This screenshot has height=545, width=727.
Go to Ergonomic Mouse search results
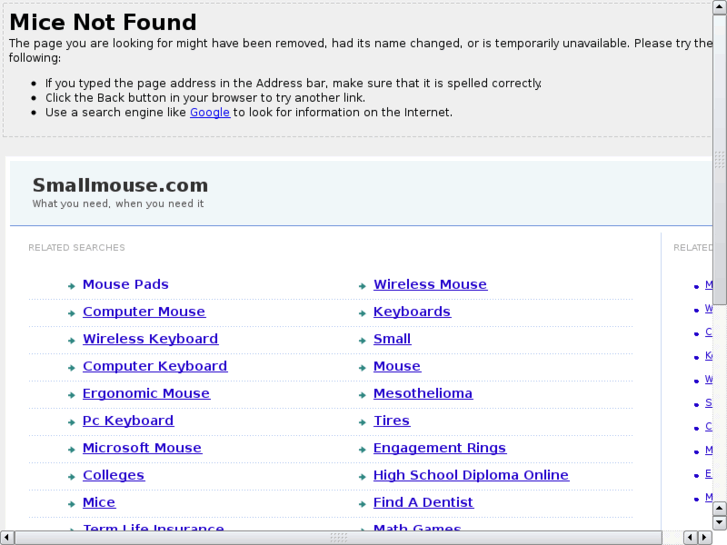point(146,394)
